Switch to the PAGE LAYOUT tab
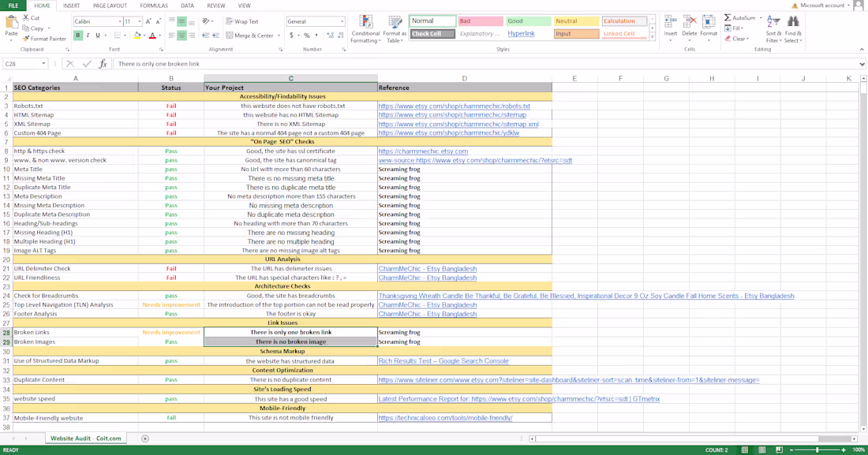The image size is (868, 455). pos(110,6)
